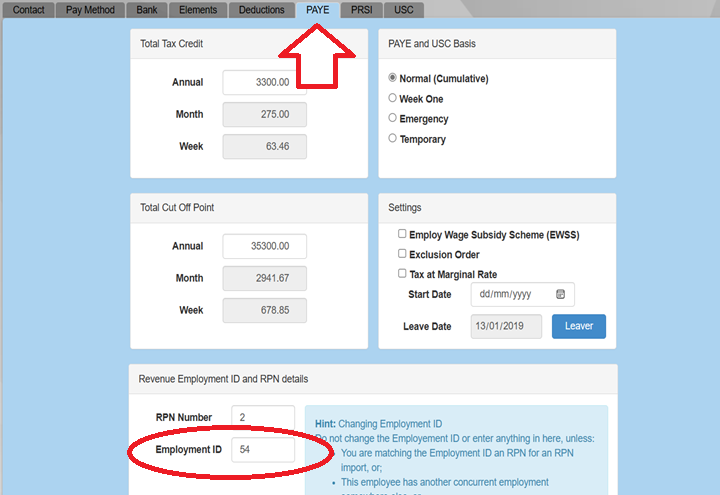Viewport: 720px width, 495px height.
Task: Click the blue Leaver button
Action: (x=578, y=326)
